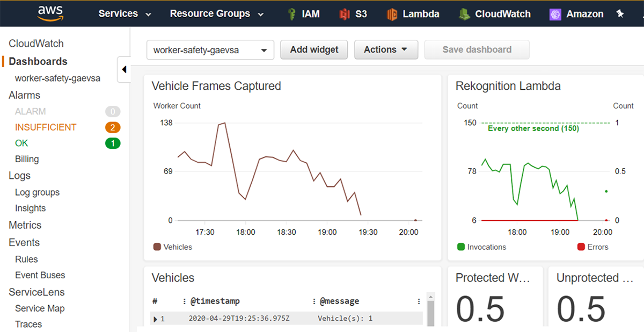Toggle the Errors red legend swatch
Screen dimensions: 644x332
click(x=581, y=247)
